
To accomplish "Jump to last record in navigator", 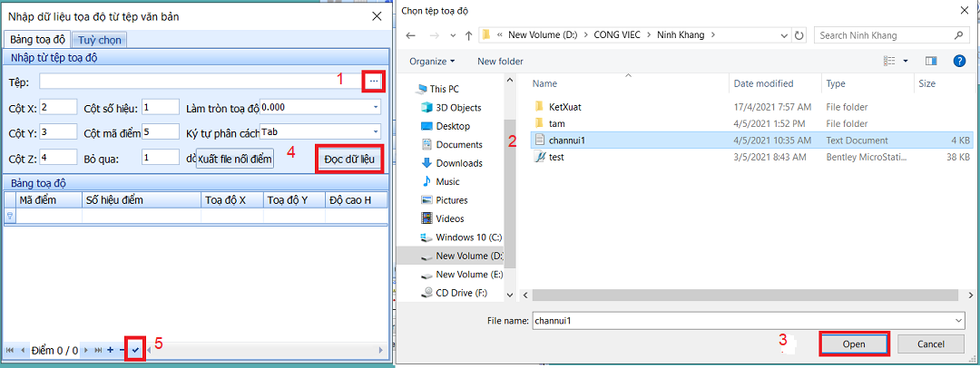I will coord(98,350).
